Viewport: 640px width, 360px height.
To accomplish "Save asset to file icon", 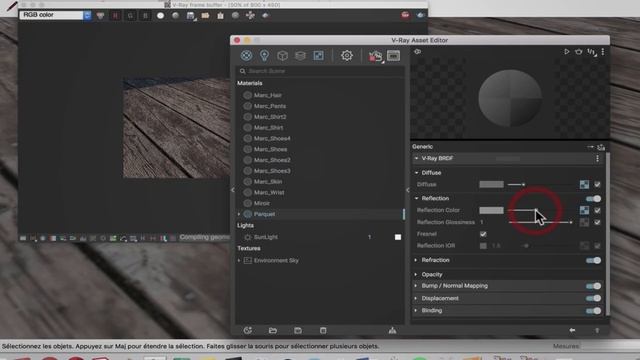I will pyautogui.click(x=298, y=331).
